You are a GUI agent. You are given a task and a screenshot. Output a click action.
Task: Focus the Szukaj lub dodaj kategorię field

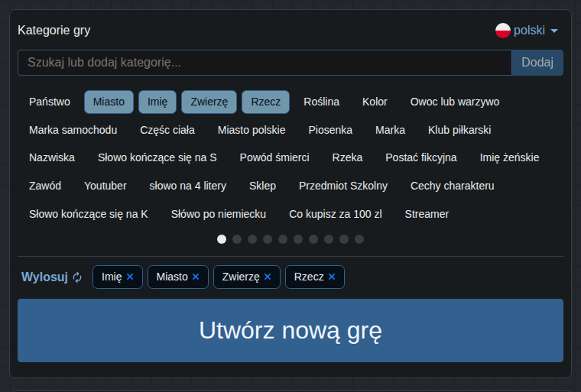(265, 63)
